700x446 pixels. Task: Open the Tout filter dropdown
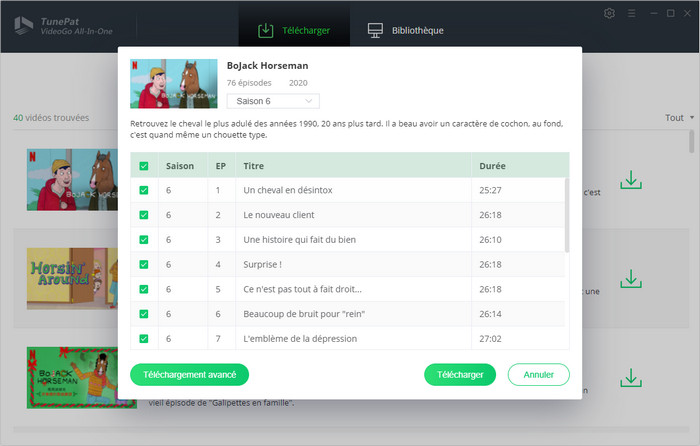coord(679,117)
